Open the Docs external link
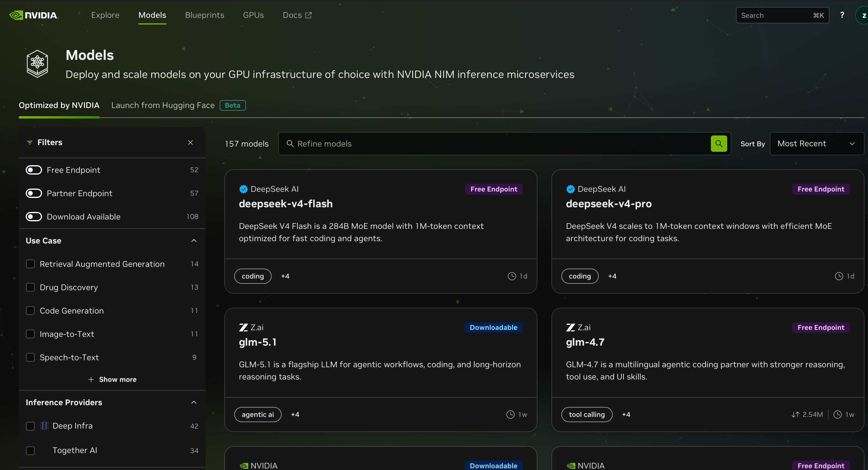This screenshot has width=868, height=470. pyautogui.click(x=297, y=15)
